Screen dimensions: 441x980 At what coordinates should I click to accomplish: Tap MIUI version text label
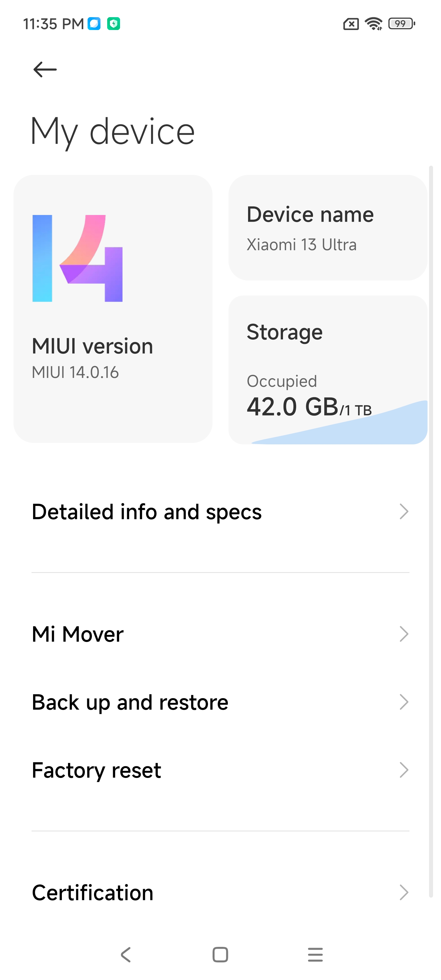click(x=92, y=346)
